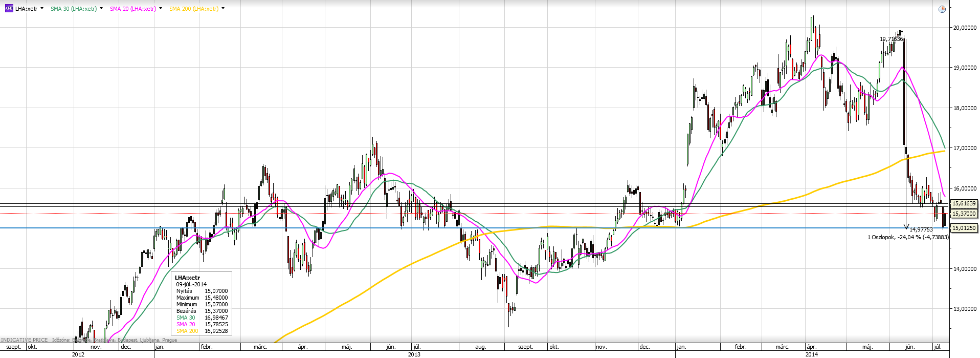Open the LHA:xetr dropdown arrow
The width and height of the screenshot is (980, 358).
pyautogui.click(x=41, y=9)
